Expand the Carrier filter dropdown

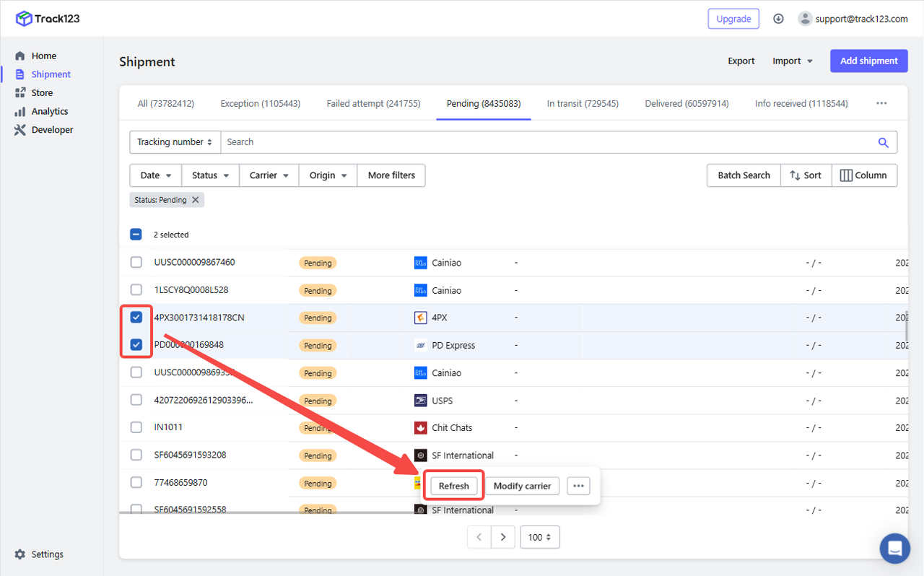point(269,175)
